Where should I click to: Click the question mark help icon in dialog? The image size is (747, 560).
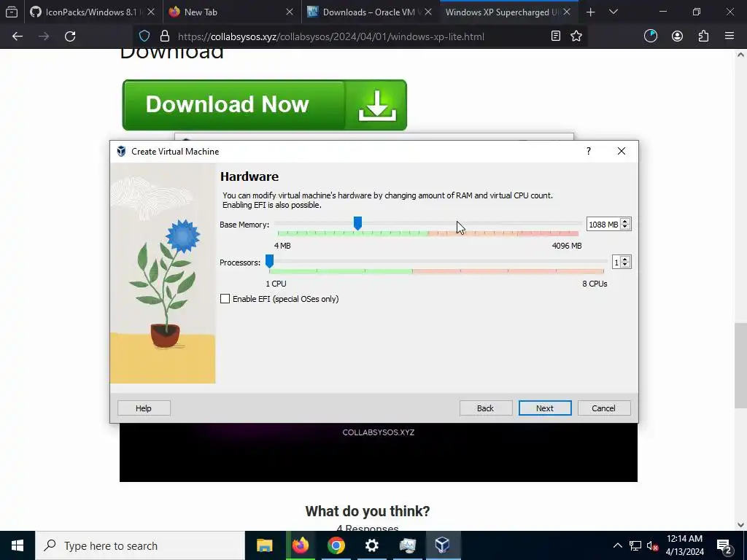click(x=589, y=151)
